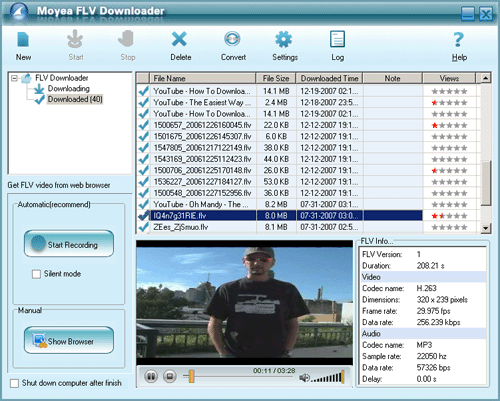Check Shut down computer after finish
The width and height of the screenshot is (500, 401).
(x=14, y=383)
